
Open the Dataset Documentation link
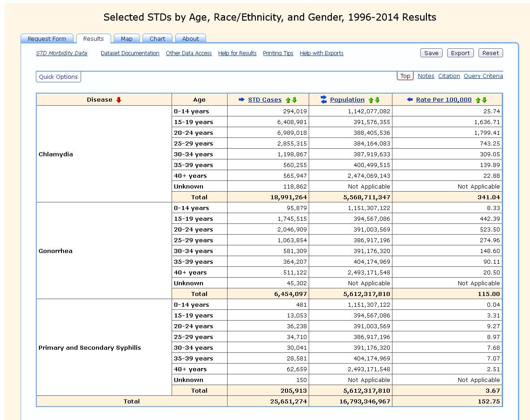(130, 53)
